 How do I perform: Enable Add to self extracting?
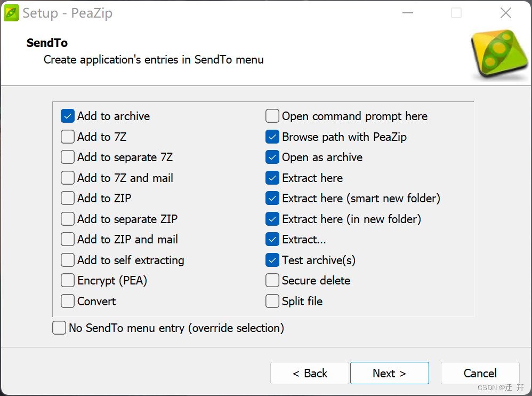pyautogui.click(x=67, y=260)
